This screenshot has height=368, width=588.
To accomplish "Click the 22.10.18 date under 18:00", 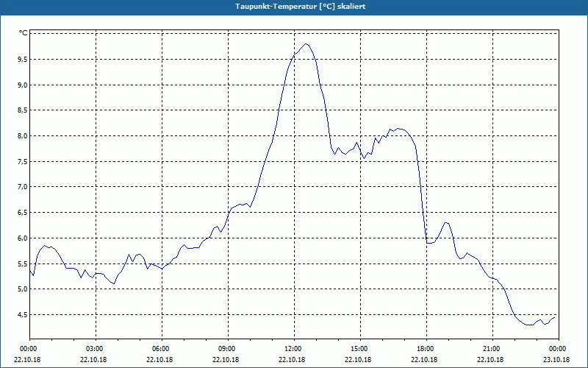I will 424,359.
